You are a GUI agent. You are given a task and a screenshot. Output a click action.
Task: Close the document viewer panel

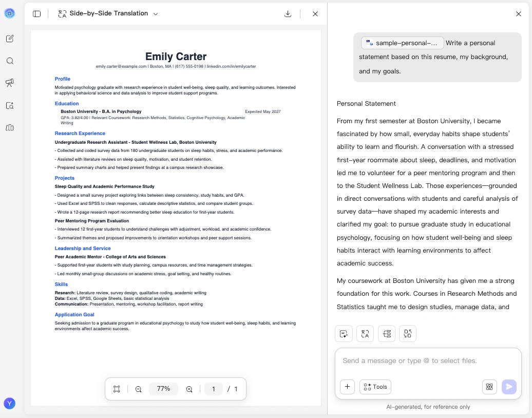315,13
